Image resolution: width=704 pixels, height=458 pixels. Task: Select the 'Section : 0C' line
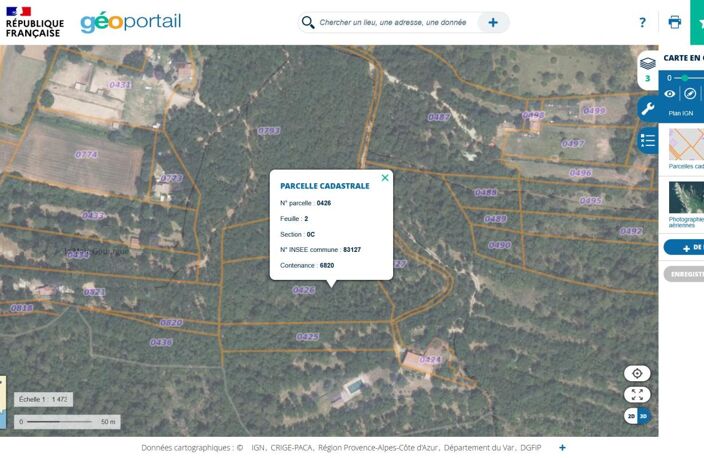297,234
